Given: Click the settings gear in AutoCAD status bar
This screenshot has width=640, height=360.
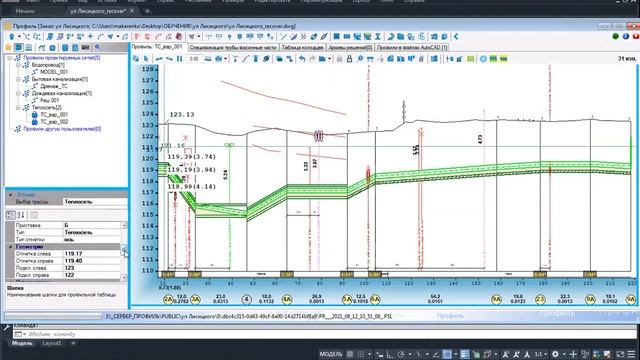Looking at the screenshot, I should 555,354.
